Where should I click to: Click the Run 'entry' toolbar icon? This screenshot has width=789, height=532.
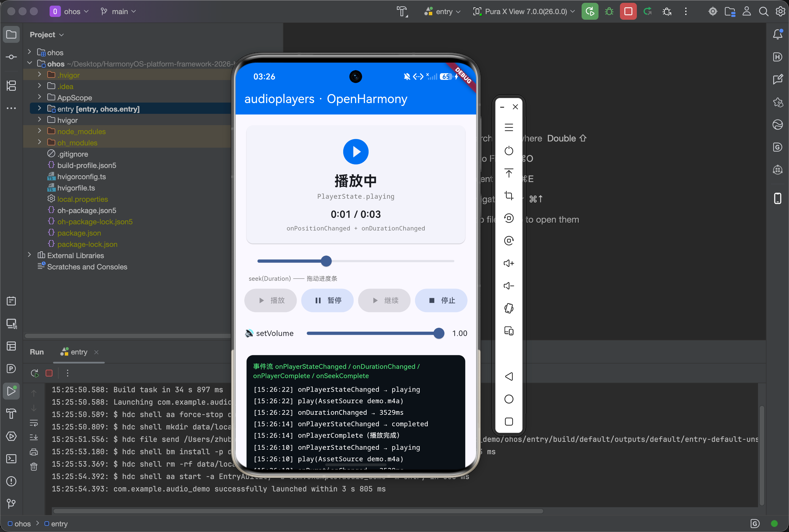click(590, 12)
